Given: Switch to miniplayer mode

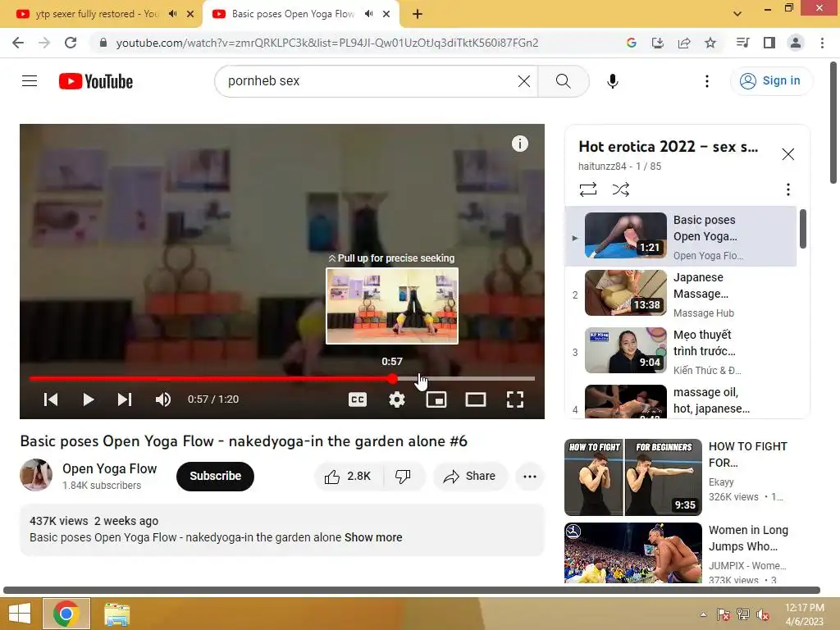Looking at the screenshot, I should click(436, 399).
